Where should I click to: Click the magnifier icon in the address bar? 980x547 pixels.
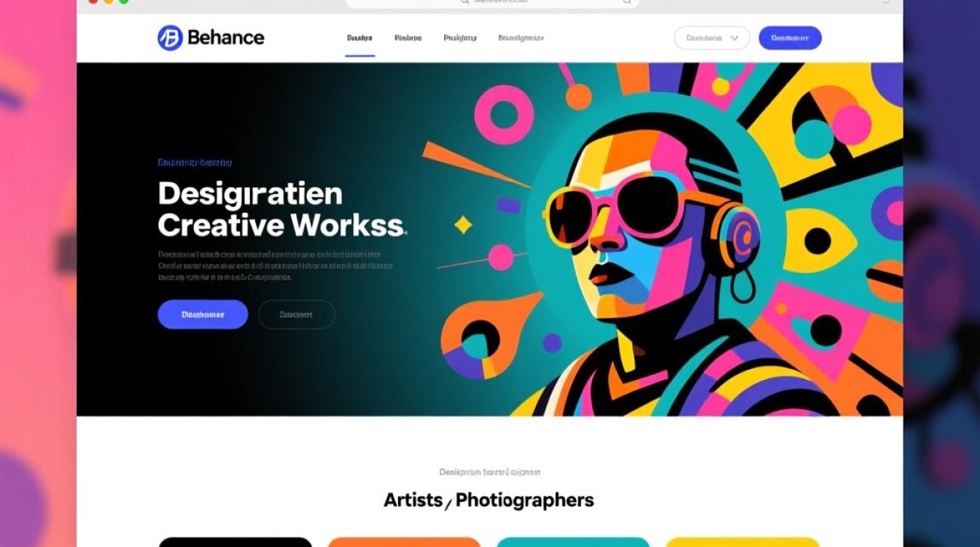coord(464,2)
